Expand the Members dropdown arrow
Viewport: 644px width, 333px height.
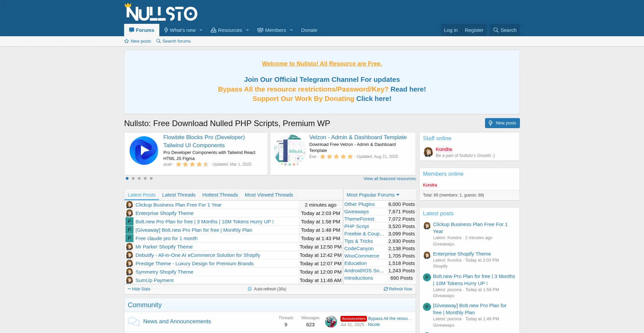291,30
